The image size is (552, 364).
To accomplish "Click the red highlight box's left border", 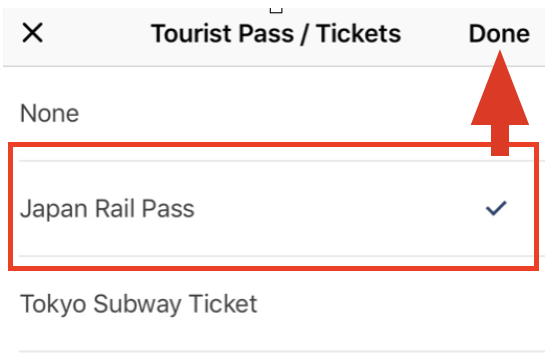I will pyautogui.click(x=11, y=206).
